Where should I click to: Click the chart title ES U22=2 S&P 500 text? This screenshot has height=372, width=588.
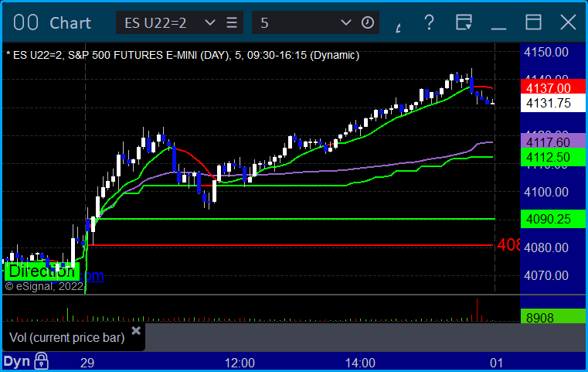tap(182, 55)
